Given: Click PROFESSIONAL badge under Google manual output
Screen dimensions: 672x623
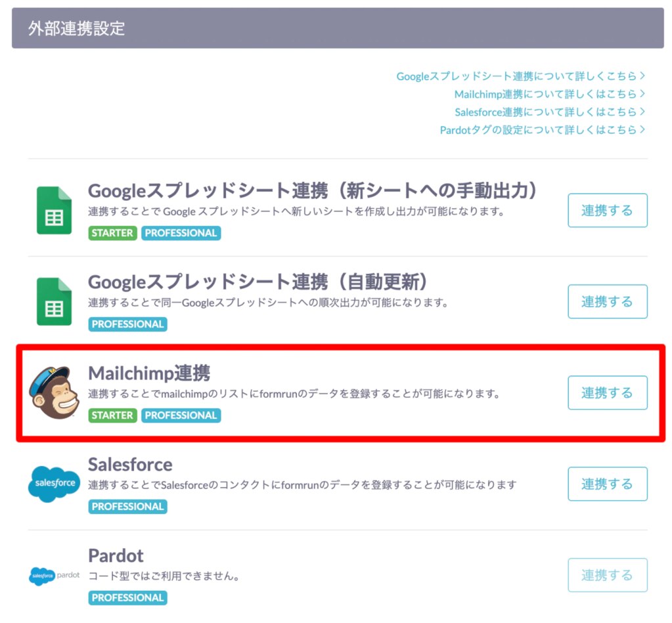Looking at the screenshot, I should pyautogui.click(x=181, y=233).
